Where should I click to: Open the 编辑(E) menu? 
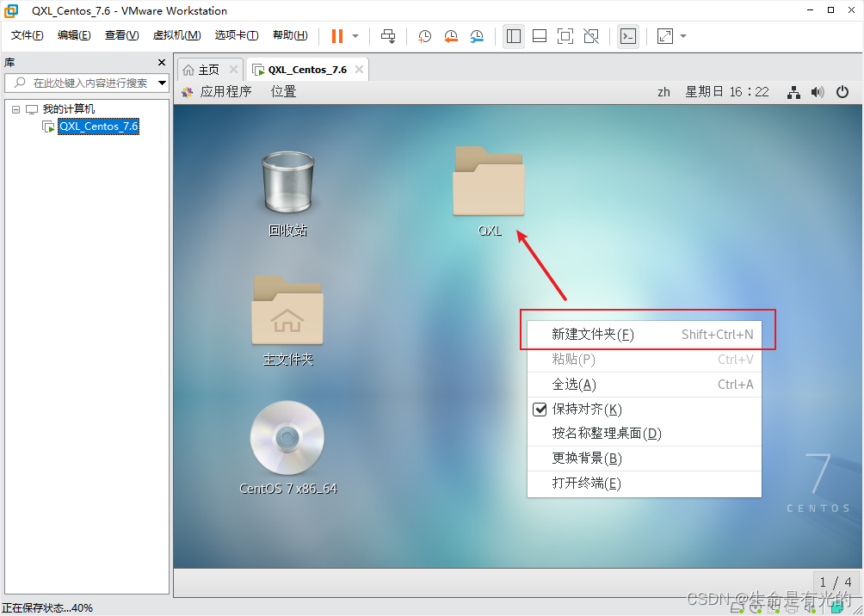click(74, 35)
